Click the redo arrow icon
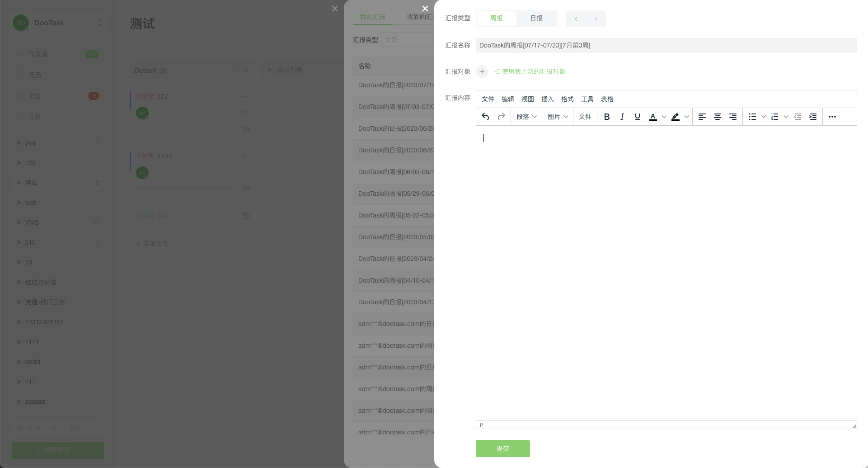868x468 pixels. (x=501, y=117)
